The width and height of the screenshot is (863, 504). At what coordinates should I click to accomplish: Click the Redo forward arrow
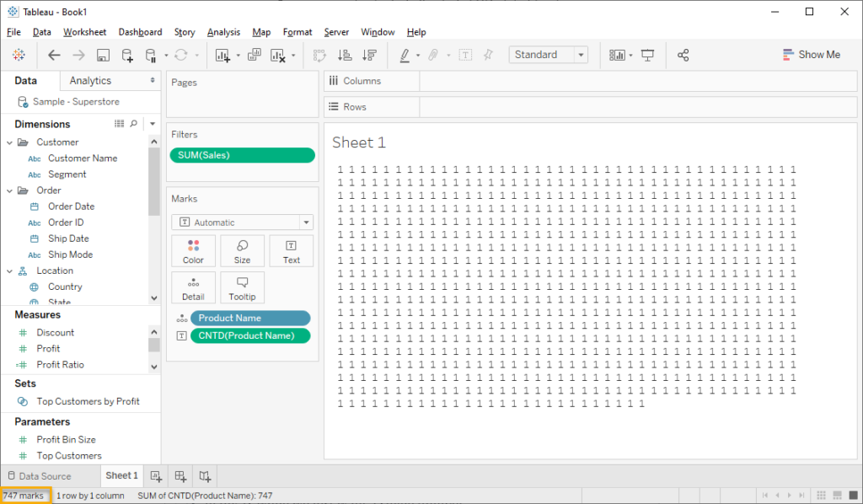[x=78, y=55]
